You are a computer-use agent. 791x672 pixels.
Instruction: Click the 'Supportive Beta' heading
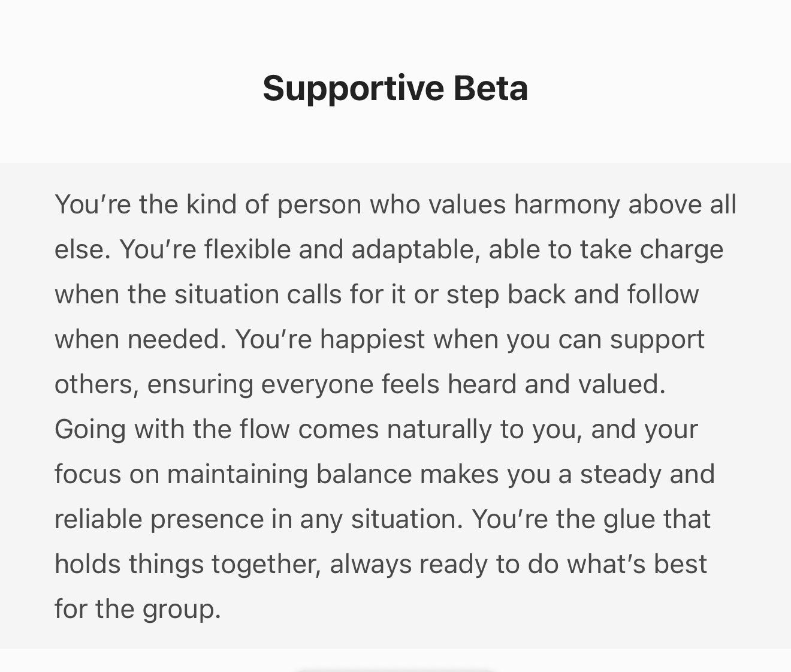pos(395,88)
